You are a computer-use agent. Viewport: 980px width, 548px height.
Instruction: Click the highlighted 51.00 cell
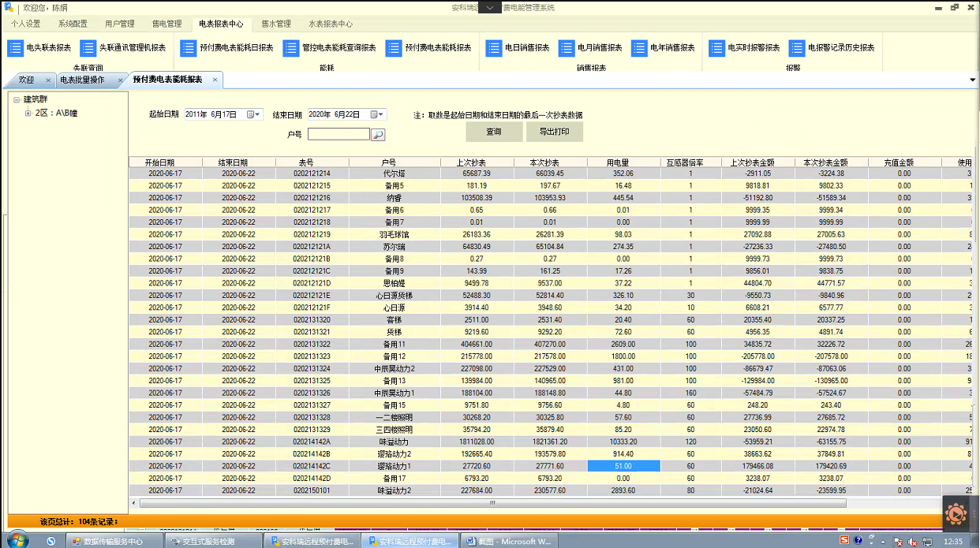pos(623,466)
